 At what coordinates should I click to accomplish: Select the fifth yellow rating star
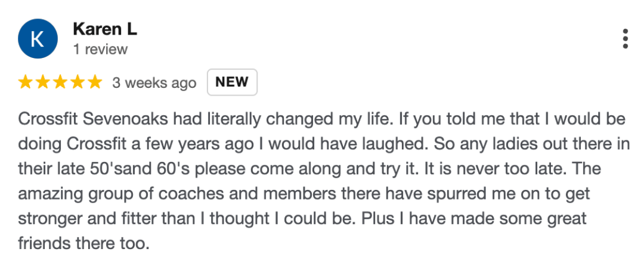(95, 82)
